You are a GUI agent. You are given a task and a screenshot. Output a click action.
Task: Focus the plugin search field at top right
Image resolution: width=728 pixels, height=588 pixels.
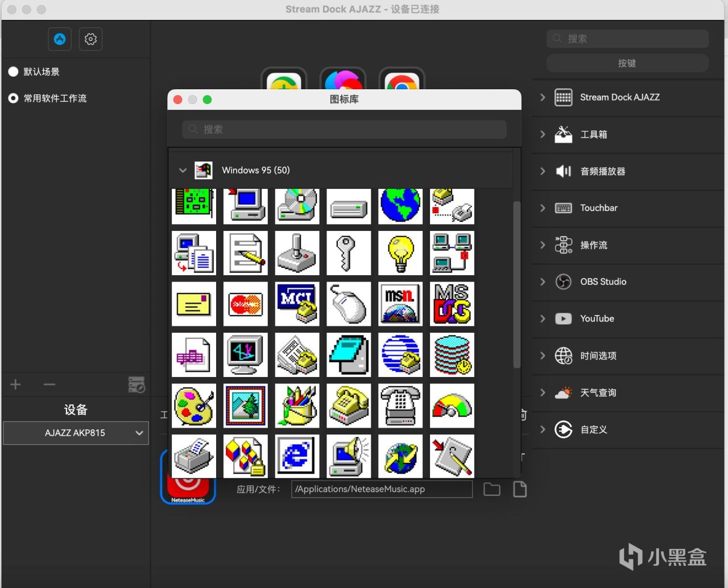click(627, 39)
